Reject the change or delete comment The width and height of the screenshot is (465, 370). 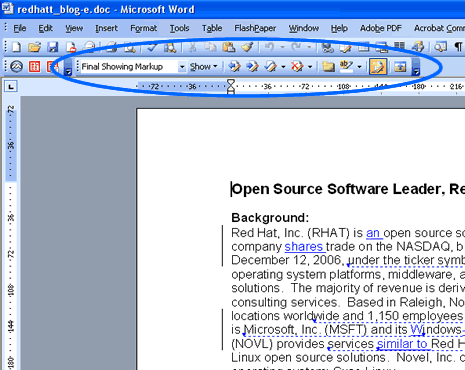tap(297, 66)
